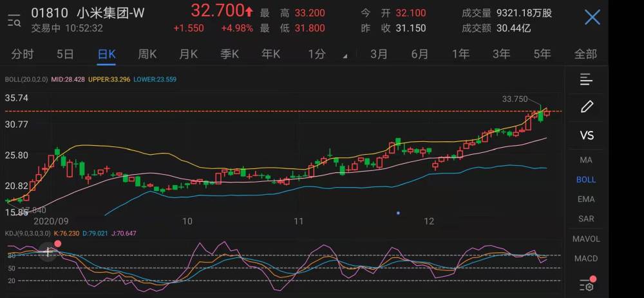644x298 pixels.
Task: Click the crosshair cursor on KDJ chart
Action: coord(48,252)
